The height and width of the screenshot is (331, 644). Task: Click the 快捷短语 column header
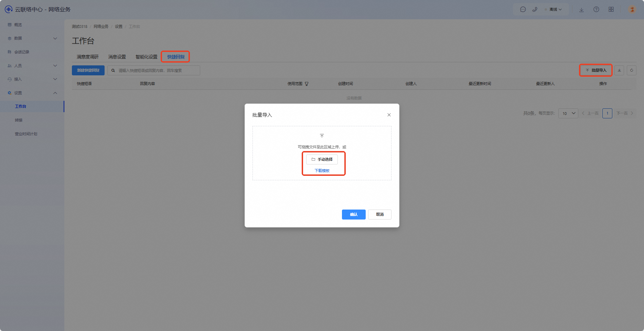(x=84, y=84)
